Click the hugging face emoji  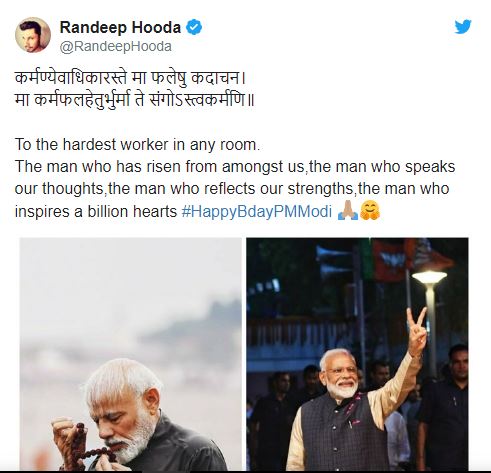(370, 211)
